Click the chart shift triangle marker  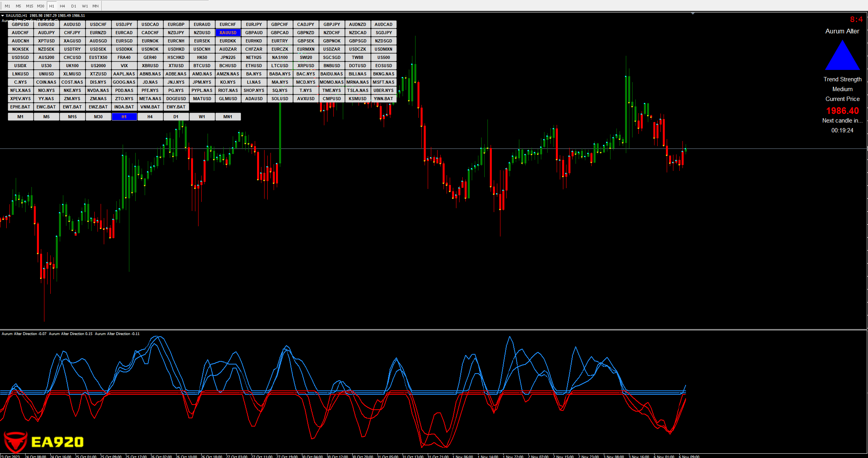(x=693, y=14)
